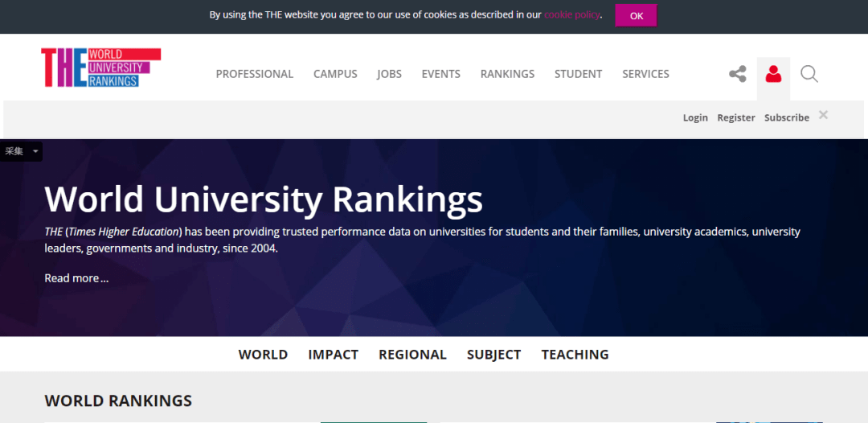Image resolution: width=868 pixels, height=423 pixels.
Task: Open the RANKINGS menu
Action: click(508, 74)
